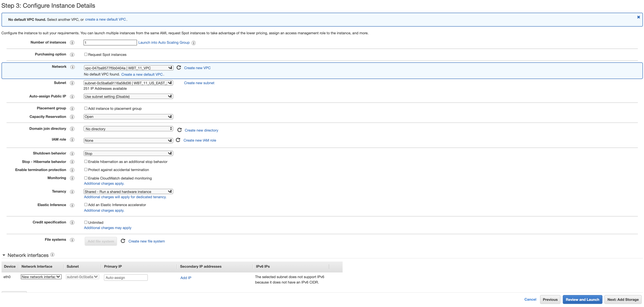
Task: Dismiss the No default VPC alert
Action: point(638,17)
